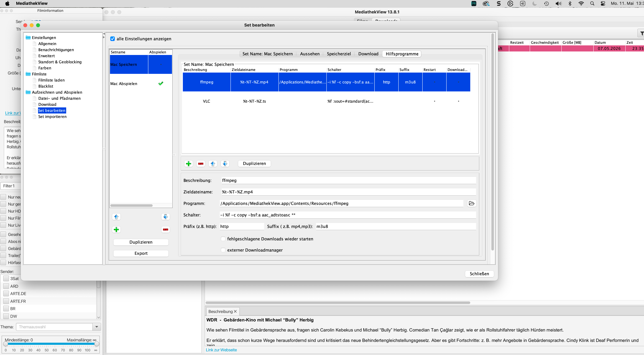
Task: Move the selected set up in list
Action: click(x=116, y=217)
